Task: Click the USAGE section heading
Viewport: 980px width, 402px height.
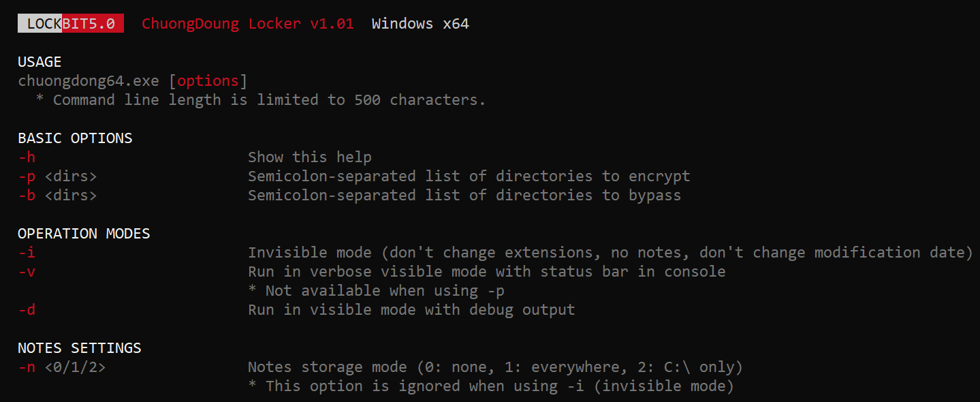Action: 39,62
